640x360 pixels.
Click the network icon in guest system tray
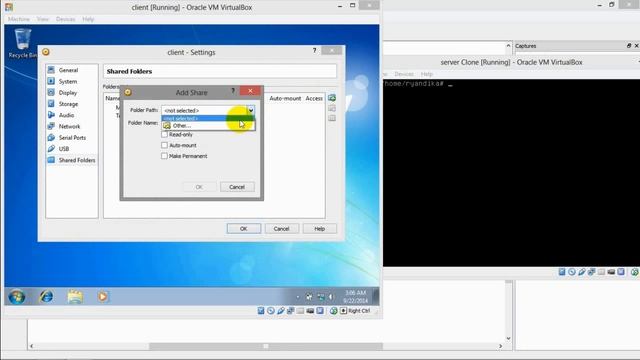[321, 297]
